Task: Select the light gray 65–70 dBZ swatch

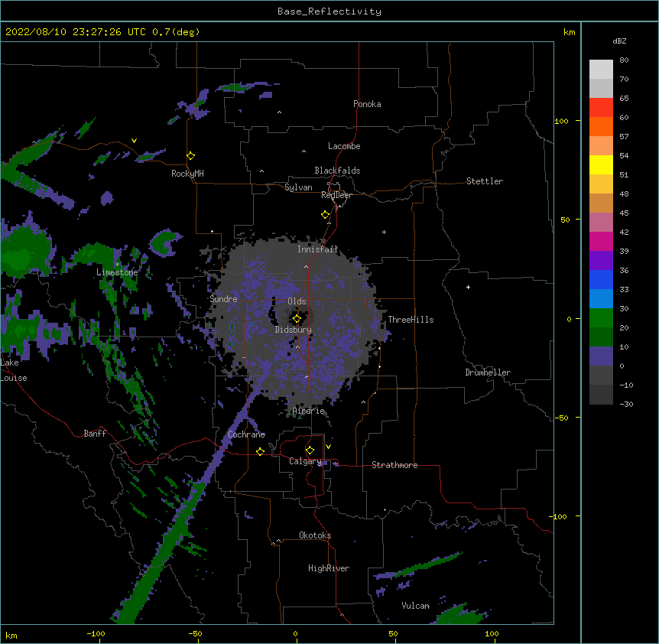Action: point(601,88)
